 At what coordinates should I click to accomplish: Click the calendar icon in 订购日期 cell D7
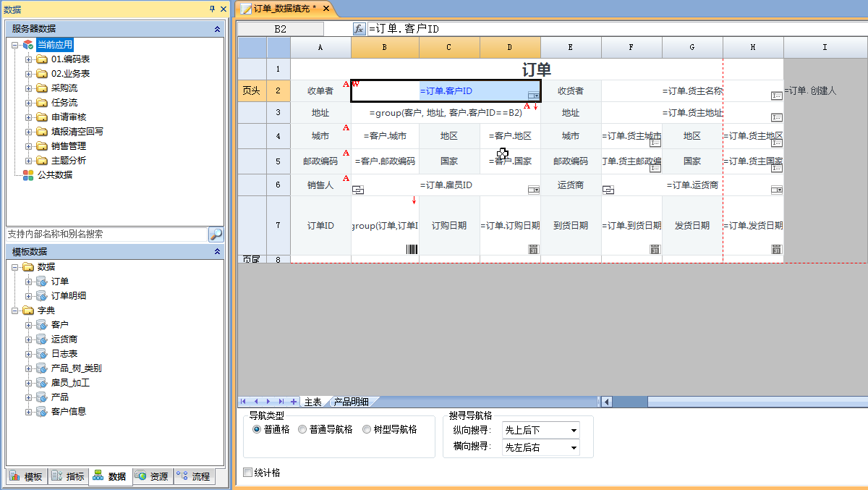click(x=533, y=249)
